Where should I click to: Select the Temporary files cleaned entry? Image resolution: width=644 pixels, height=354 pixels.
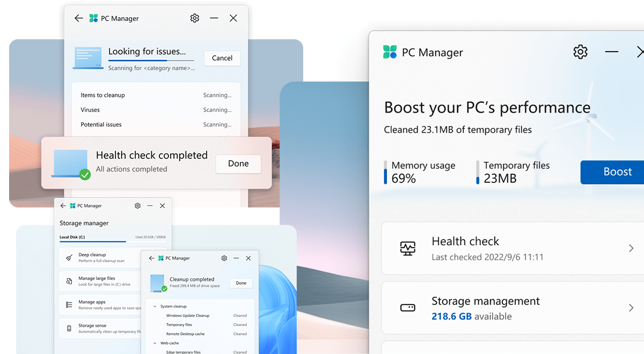[x=179, y=324]
